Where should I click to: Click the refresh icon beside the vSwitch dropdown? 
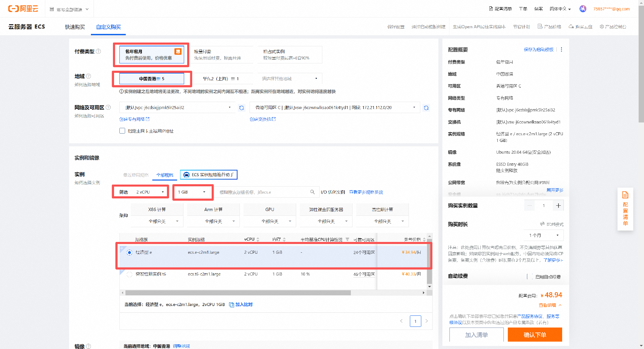426,108
